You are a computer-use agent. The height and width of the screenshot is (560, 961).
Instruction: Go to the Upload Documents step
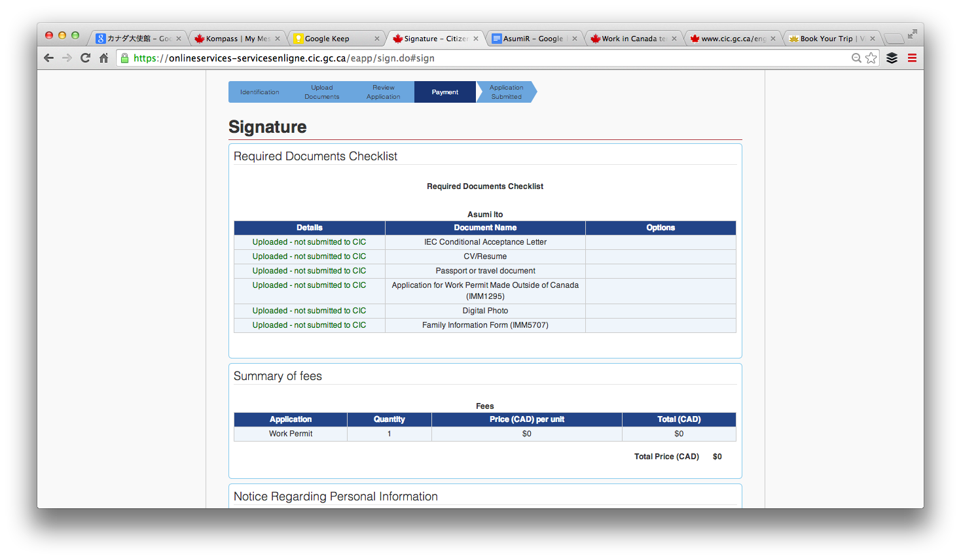click(x=321, y=92)
